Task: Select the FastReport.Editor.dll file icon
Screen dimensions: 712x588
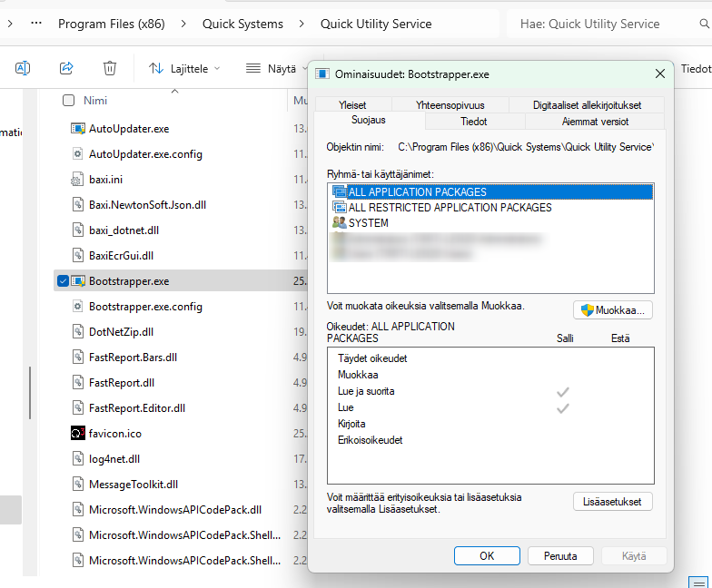Action: (78, 408)
